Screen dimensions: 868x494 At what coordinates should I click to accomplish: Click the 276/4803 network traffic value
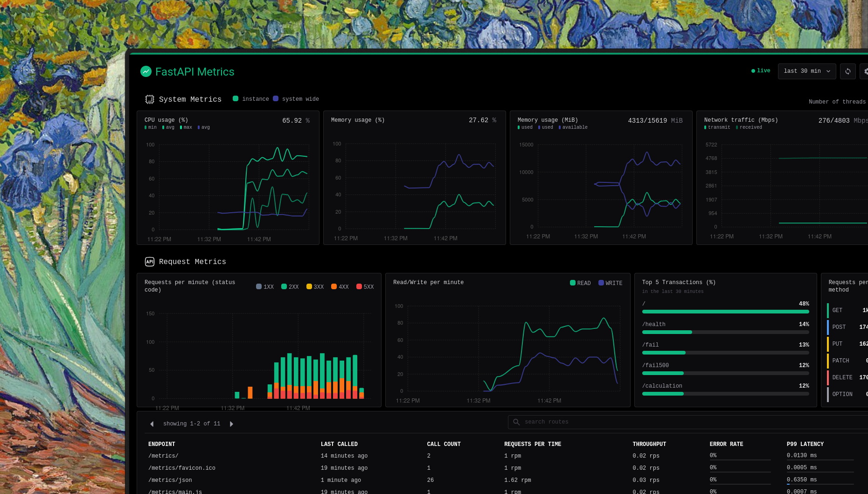843,121
